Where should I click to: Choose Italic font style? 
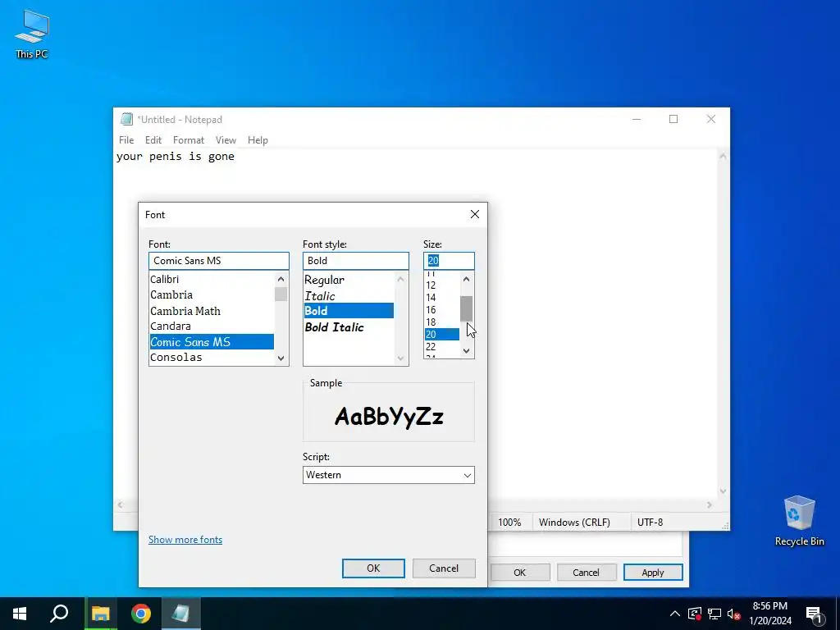pyautogui.click(x=349, y=295)
